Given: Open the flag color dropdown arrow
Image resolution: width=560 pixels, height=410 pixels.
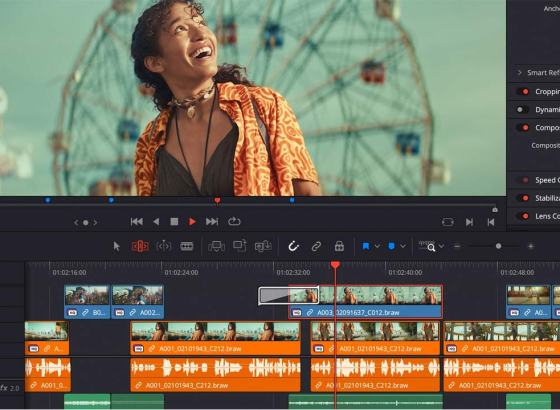Looking at the screenshot, I should coord(377,246).
